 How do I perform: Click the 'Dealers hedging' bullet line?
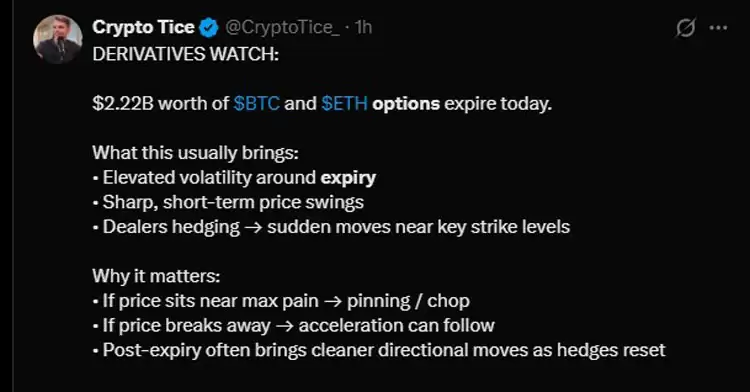(x=331, y=227)
